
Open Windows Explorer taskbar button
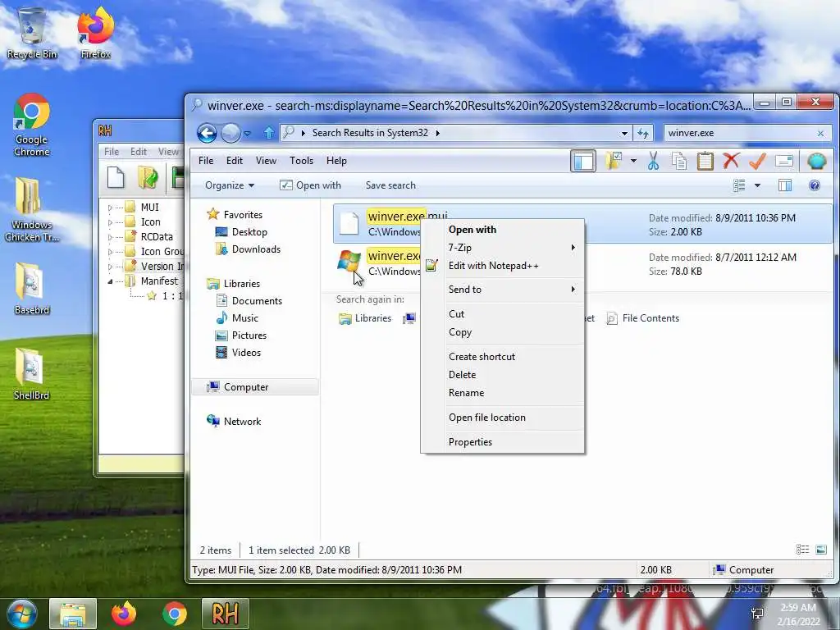coord(73,614)
